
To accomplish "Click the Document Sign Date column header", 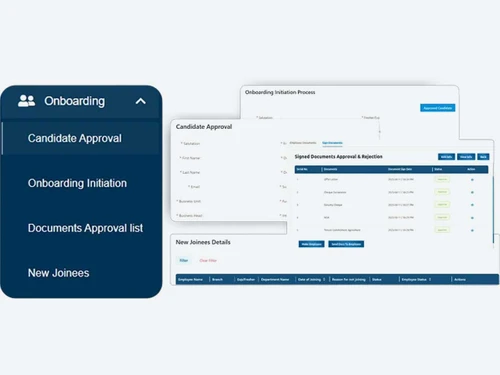I will [400, 169].
